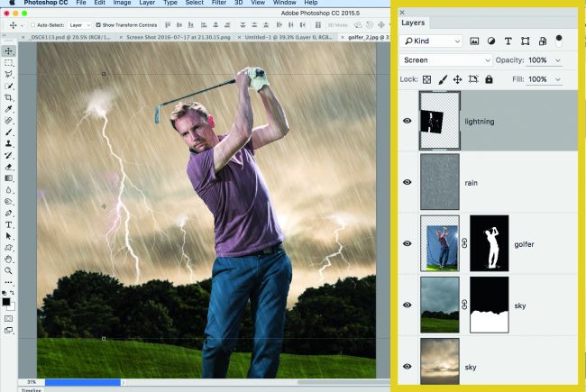Click the foreground color swatch

point(6,302)
